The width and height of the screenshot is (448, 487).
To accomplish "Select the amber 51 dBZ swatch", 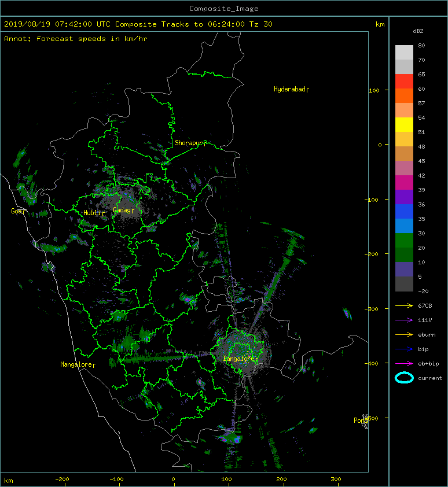I will [x=404, y=139].
